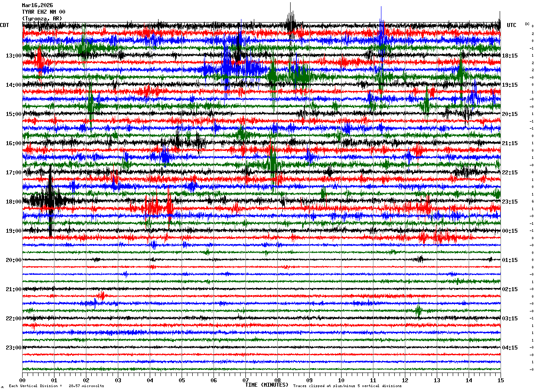Select the 23:00 CDT time label
Screen dimensions: 536x392
(x=14, y=348)
